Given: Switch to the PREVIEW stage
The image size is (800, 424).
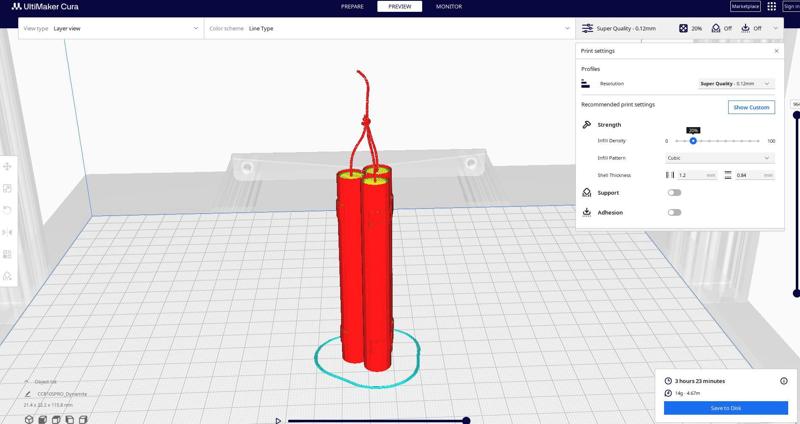Looking at the screenshot, I should click(399, 7).
